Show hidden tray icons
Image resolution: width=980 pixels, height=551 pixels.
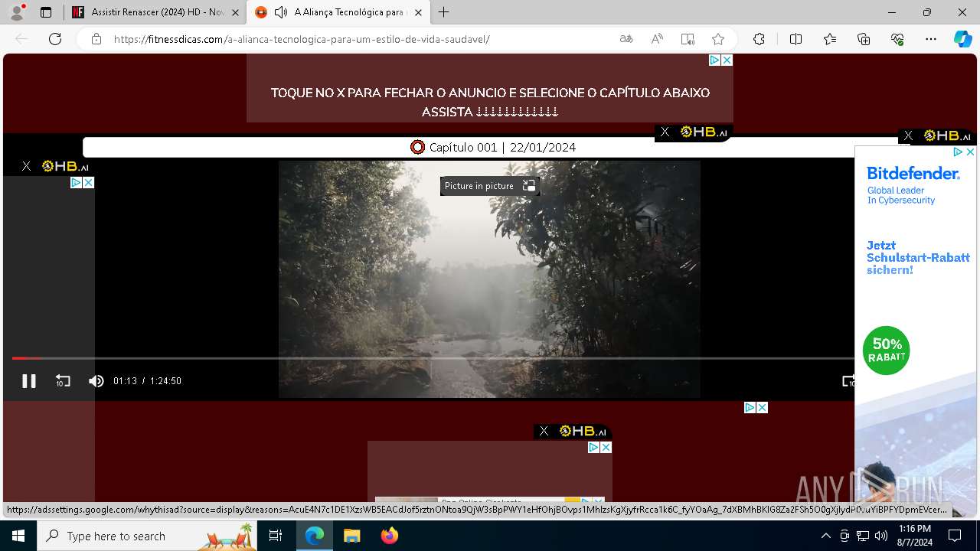point(825,536)
